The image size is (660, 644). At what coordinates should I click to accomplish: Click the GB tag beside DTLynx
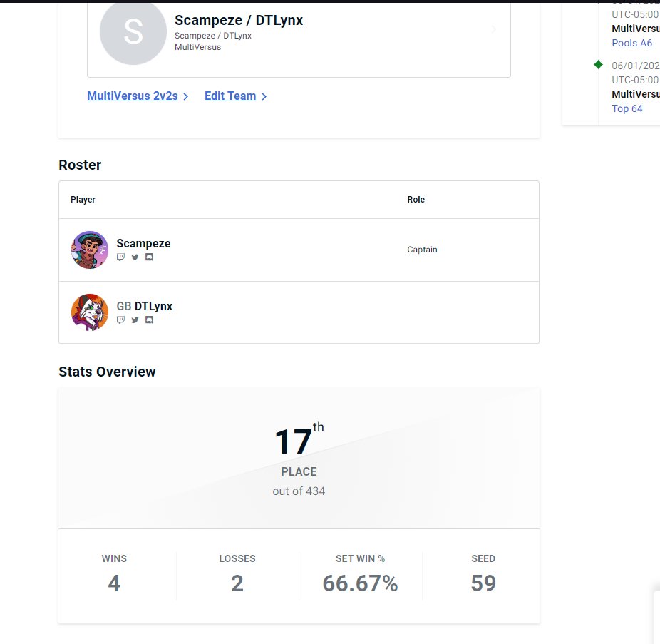click(123, 306)
